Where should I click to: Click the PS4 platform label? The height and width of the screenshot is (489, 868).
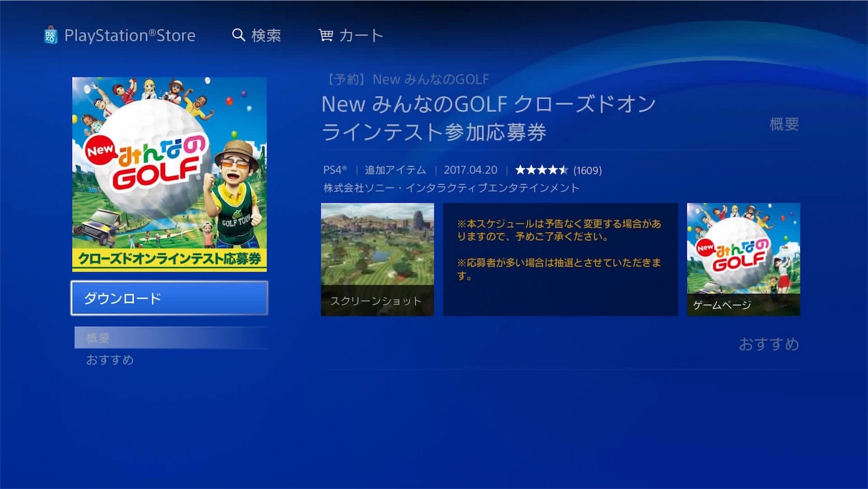(335, 170)
